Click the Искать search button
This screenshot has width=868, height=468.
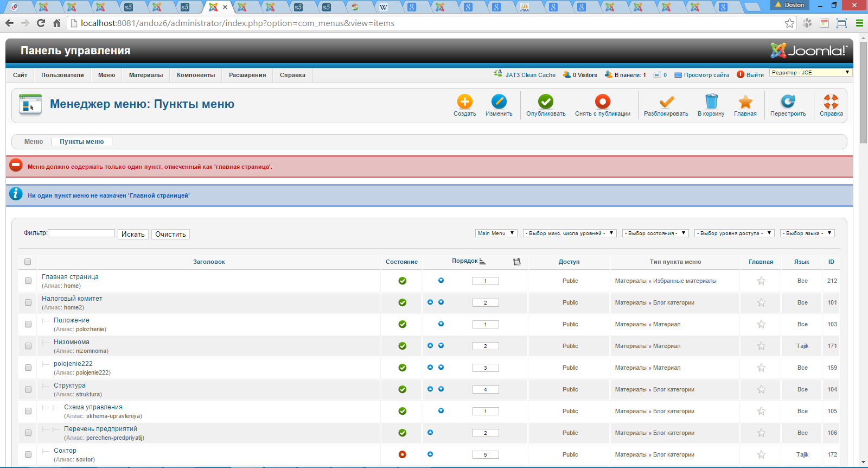click(133, 234)
